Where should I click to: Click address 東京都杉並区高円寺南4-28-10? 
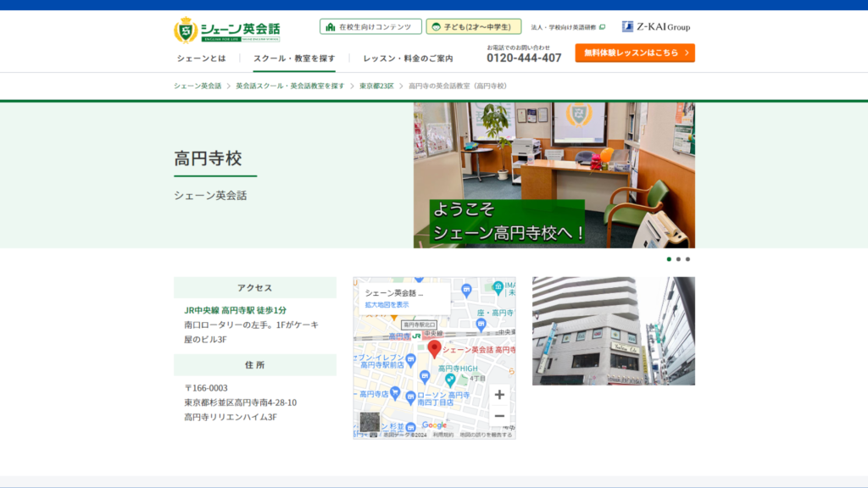pos(240,402)
